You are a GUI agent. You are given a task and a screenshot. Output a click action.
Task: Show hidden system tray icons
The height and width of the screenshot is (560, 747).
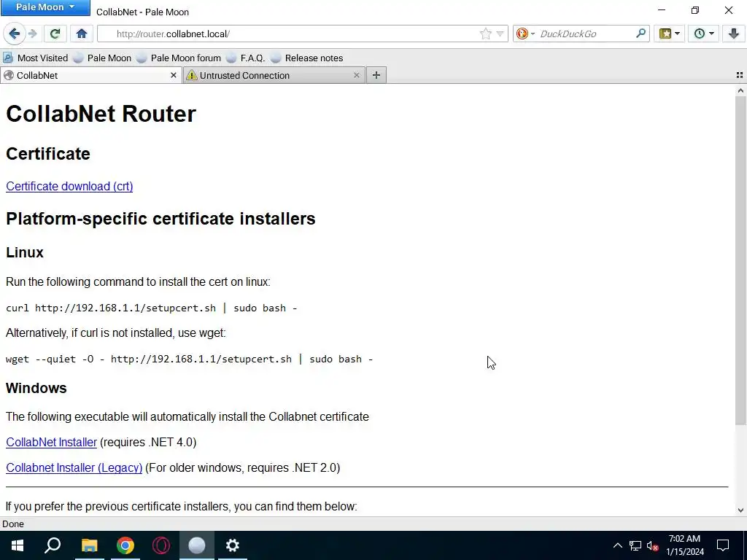click(x=617, y=545)
